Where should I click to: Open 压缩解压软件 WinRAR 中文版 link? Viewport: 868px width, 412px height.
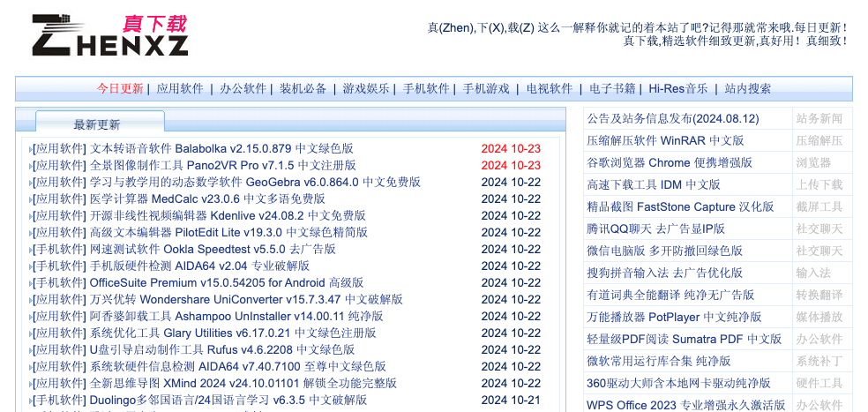[x=665, y=140]
